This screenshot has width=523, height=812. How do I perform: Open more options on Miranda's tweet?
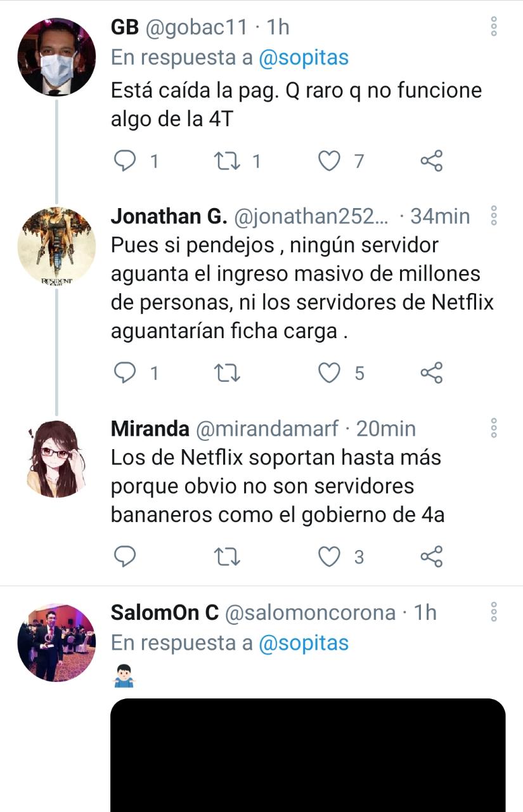[494, 428]
